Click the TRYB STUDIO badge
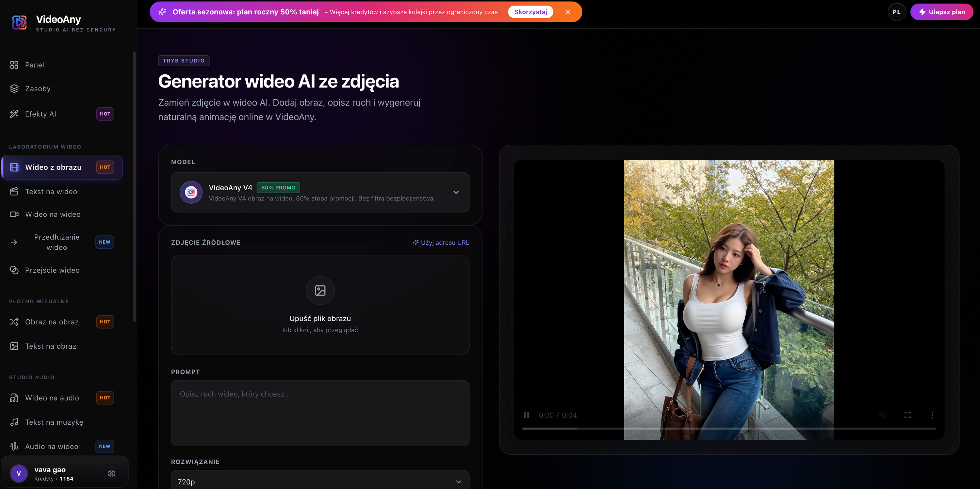 click(x=184, y=61)
